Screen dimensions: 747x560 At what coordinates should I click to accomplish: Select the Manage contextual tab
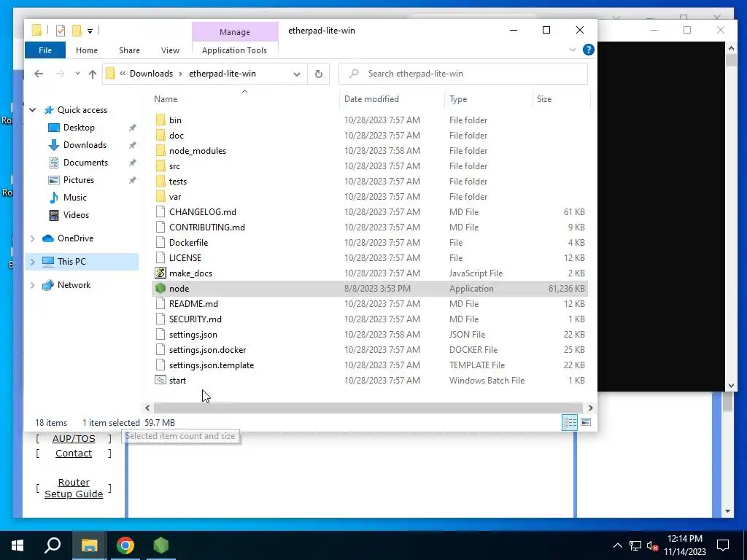coord(235,32)
